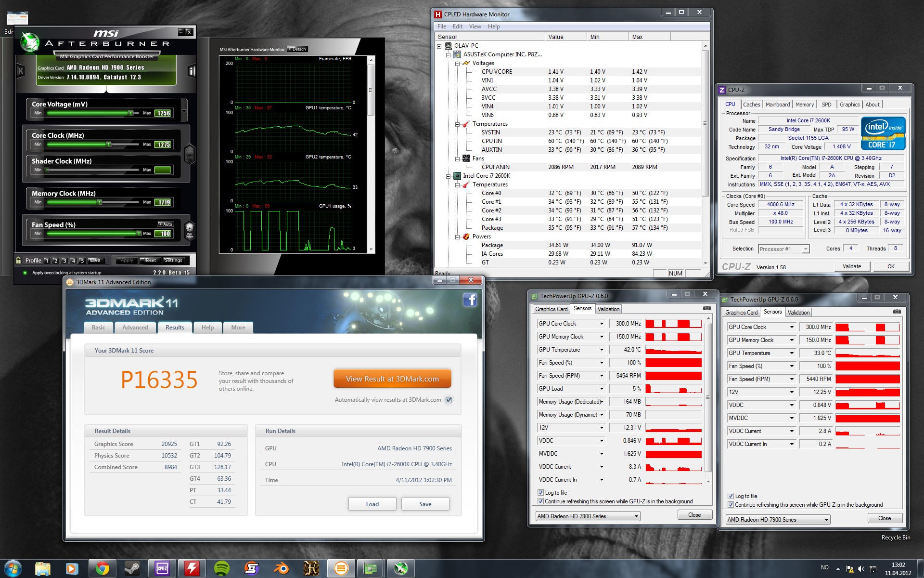Click the Core Clock value field 1275
Screen dimensions: 924x578
point(163,144)
